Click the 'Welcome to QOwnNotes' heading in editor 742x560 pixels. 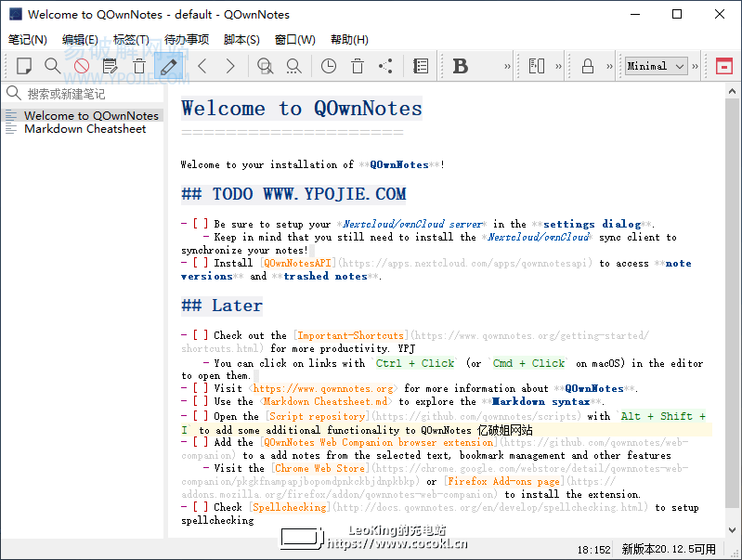302,109
